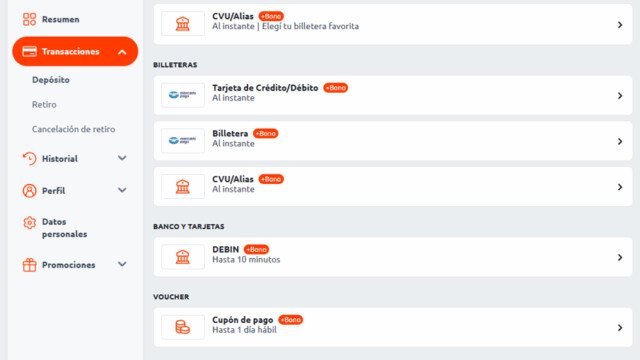
Task: Open Perfil in the sidebar
Action: (x=53, y=191)
